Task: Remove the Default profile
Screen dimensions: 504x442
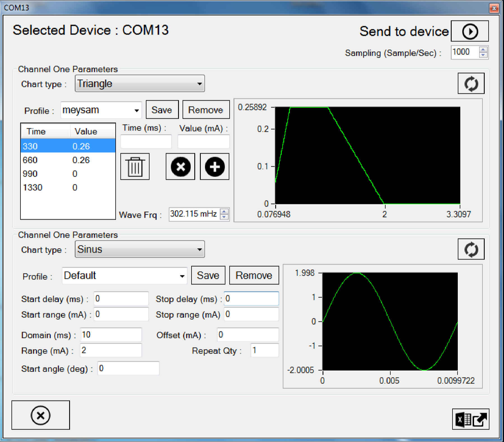Action: 254,275
